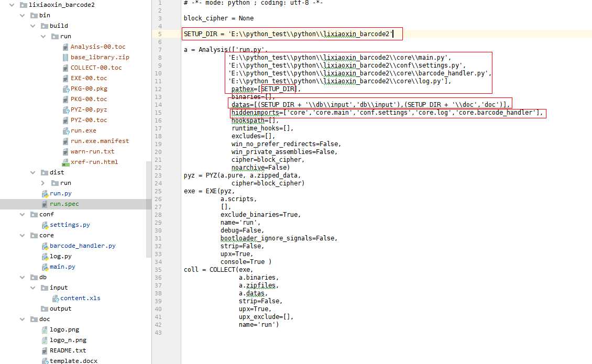Click the run.spec file icon

point(45,204)
